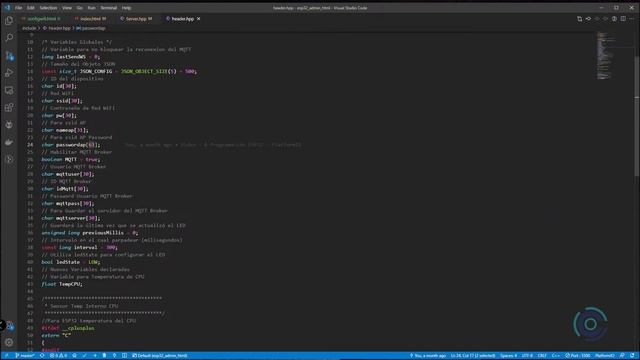Viewport: 640px width, 360px height.
Task: Open the Run and Debug view
Action: [x=9, y=73]
